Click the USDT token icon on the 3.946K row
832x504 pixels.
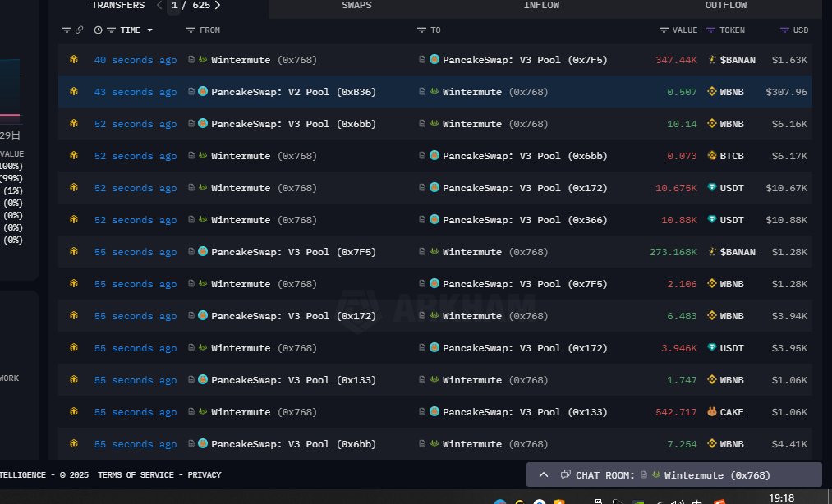point(712,347)
